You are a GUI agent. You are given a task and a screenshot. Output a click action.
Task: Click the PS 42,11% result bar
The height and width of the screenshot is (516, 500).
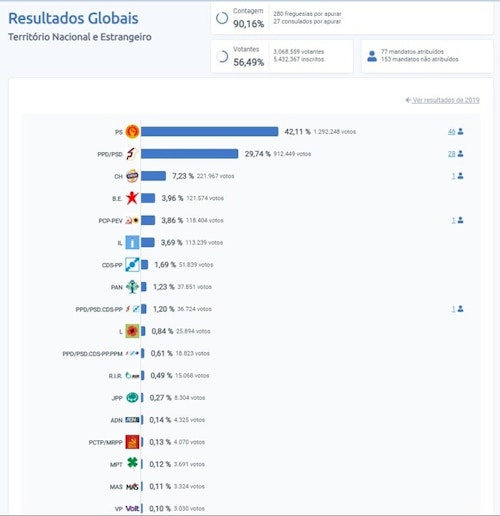[209, 132]
